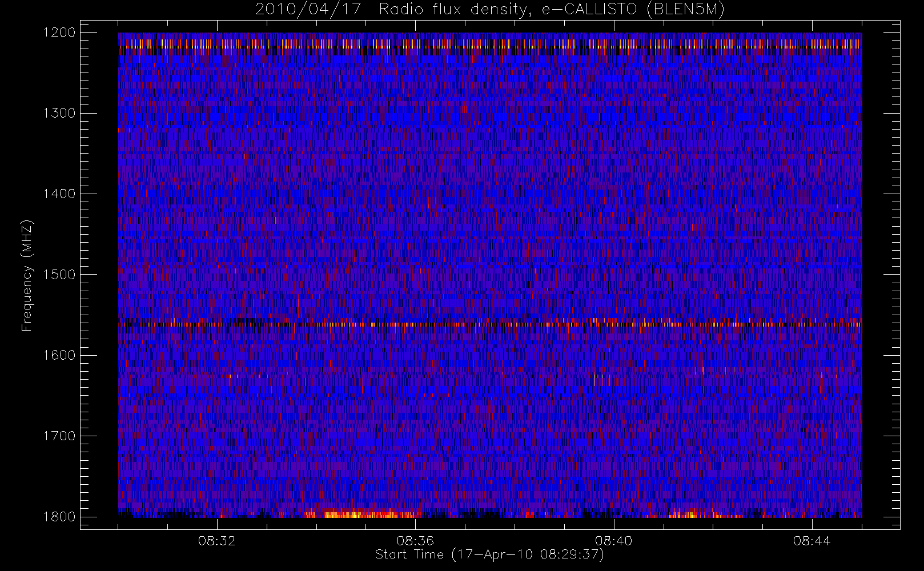Click the date '2010/04/17' in the title
The height and width of the screenshot is (571, 924).
coord(308,10)
